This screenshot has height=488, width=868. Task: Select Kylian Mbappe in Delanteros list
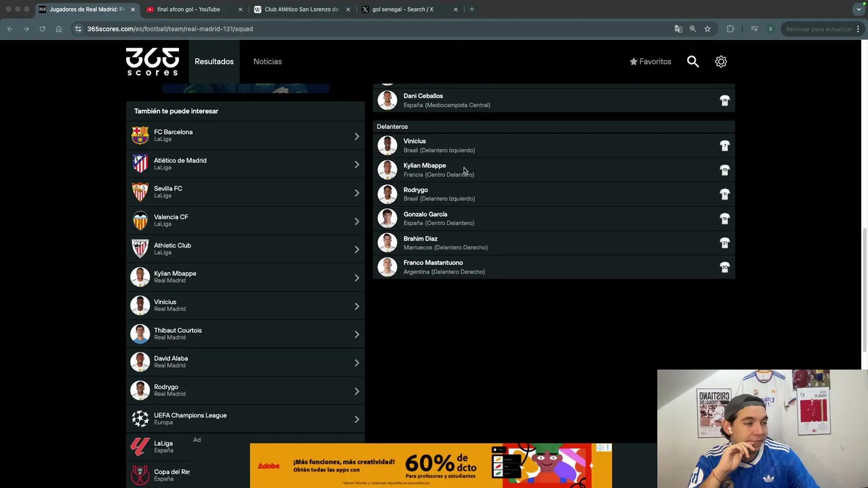[x=555, y=170]
